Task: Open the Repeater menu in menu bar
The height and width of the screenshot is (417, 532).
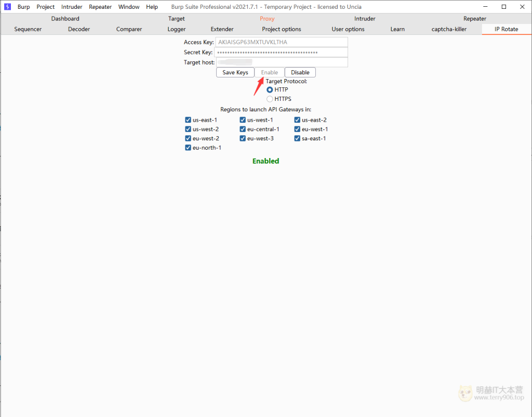Action: tap(100, 7)
